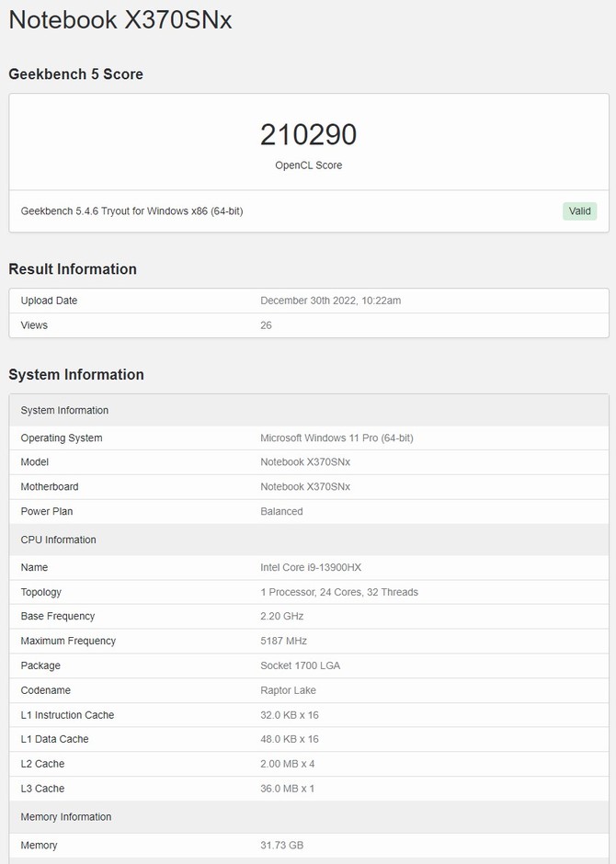Click the 'CPU Information' header row
Viewport: 616px width, 864px height.
pyautogui.click(x=309, y=540)
